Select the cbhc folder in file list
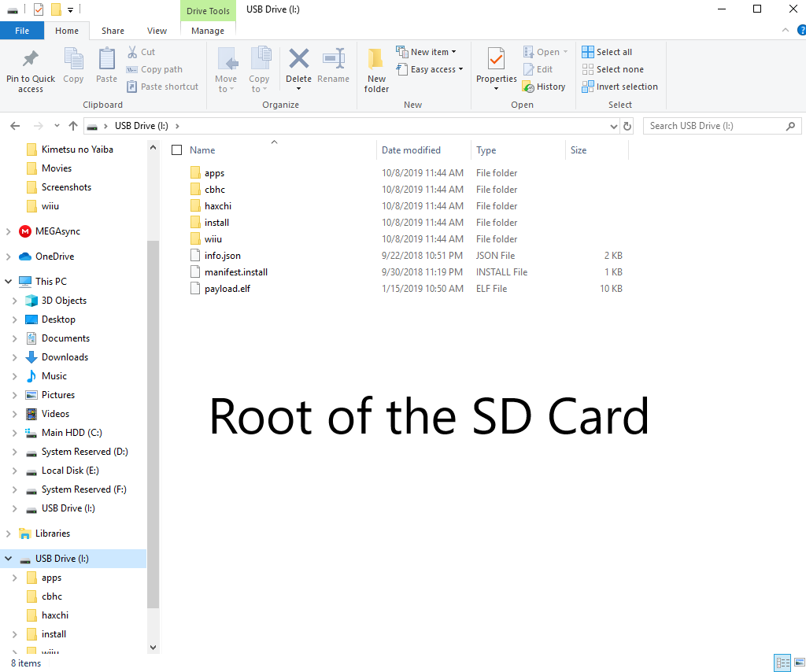 click(x=215, y=190)
